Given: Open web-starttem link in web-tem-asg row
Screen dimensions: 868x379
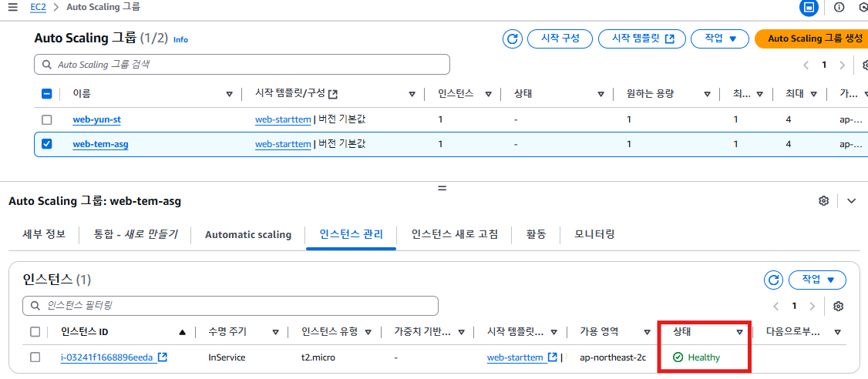Looking at the screenshot, I should [x=283, y=144].
